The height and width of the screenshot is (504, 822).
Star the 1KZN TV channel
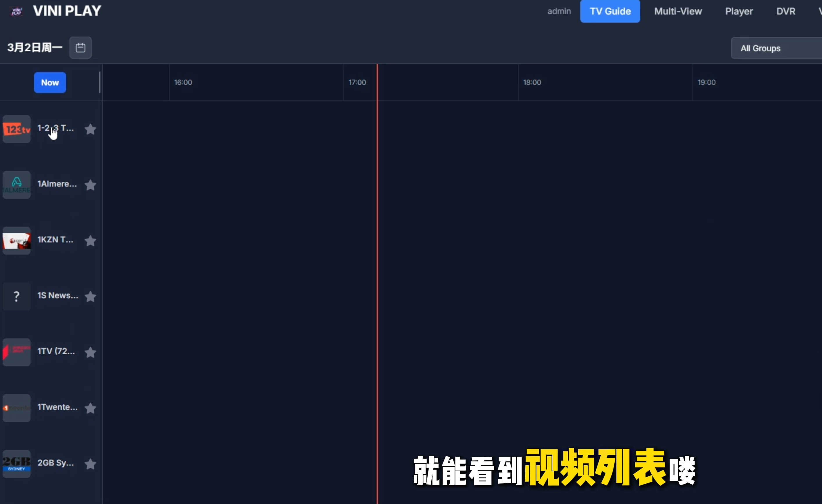tap(90, 241)
